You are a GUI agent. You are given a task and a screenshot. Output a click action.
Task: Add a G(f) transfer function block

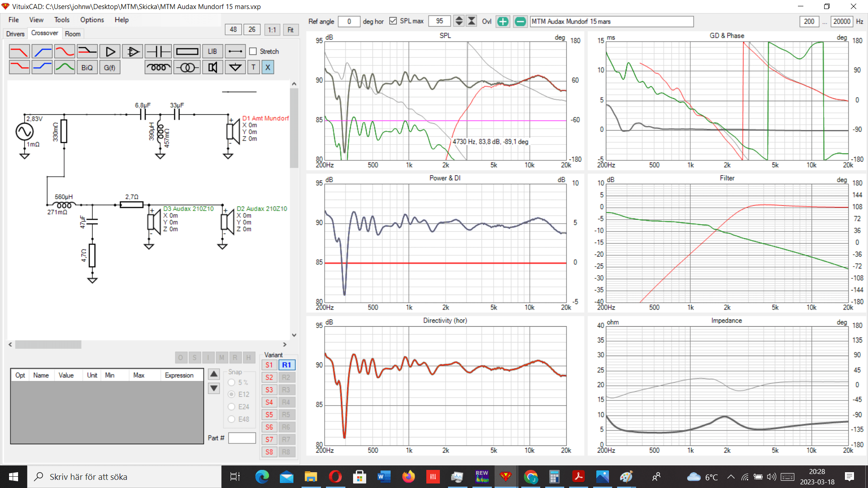tap(110, 67)
